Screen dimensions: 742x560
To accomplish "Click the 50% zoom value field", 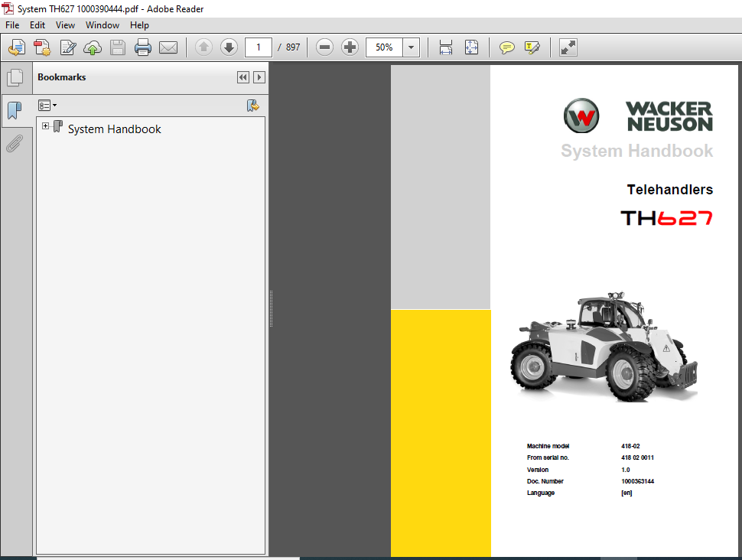I will (x=384, y=47).
